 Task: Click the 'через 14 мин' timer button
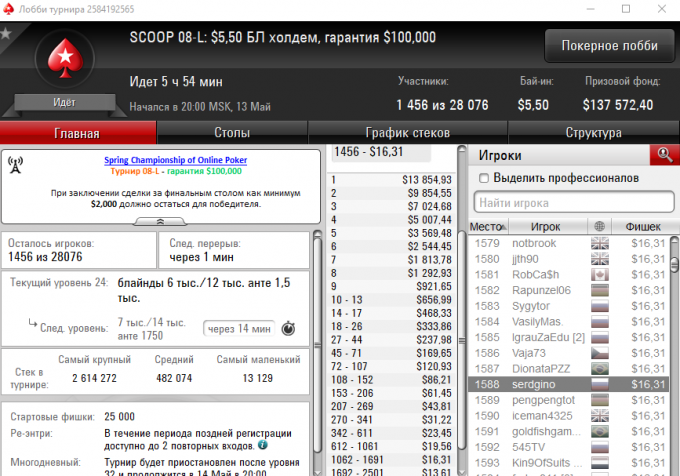(239, 329)
